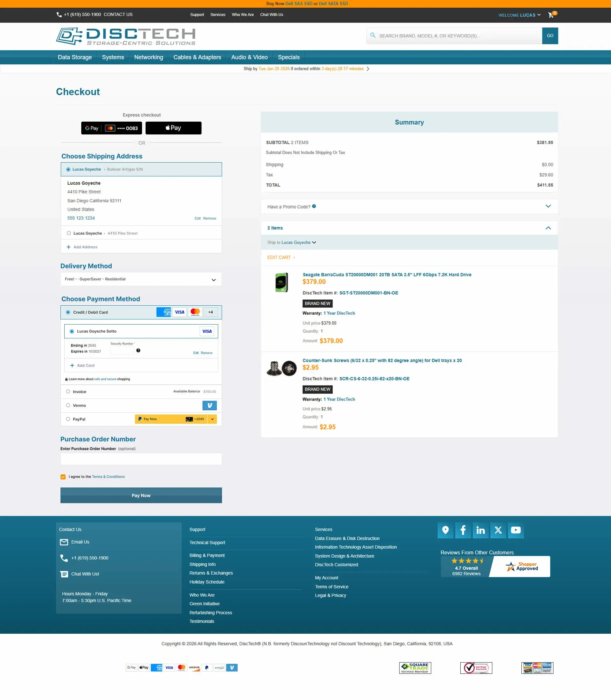Select PayPal as payment method
This screenshot has width=611, height=700.
click(68, 419)
